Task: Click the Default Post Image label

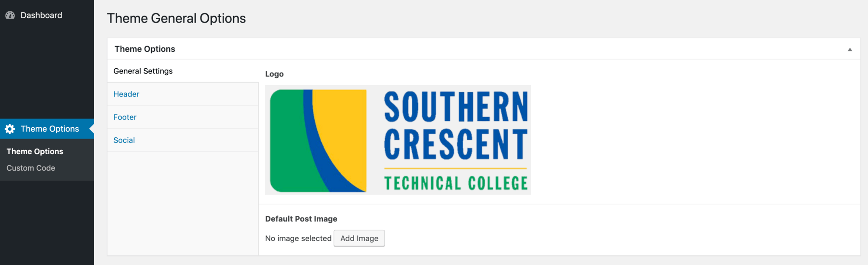Action: click(x=301, y=219)
